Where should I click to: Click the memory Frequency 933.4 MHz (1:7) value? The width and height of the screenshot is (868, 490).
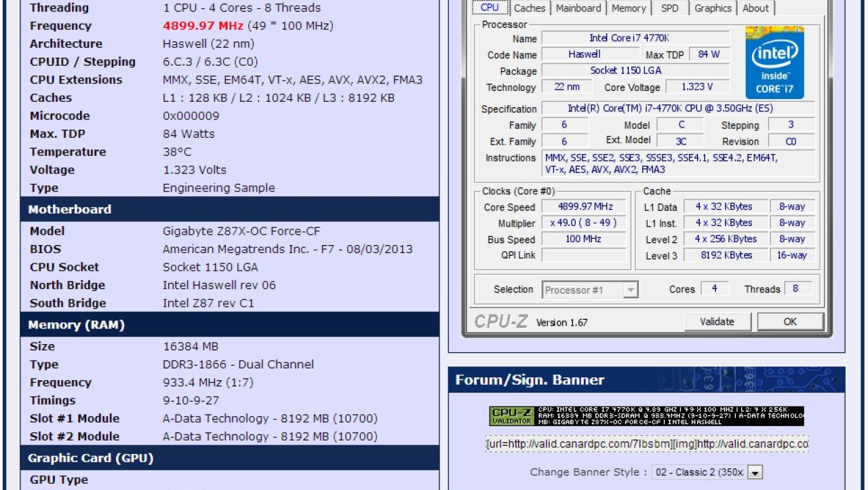208,382
